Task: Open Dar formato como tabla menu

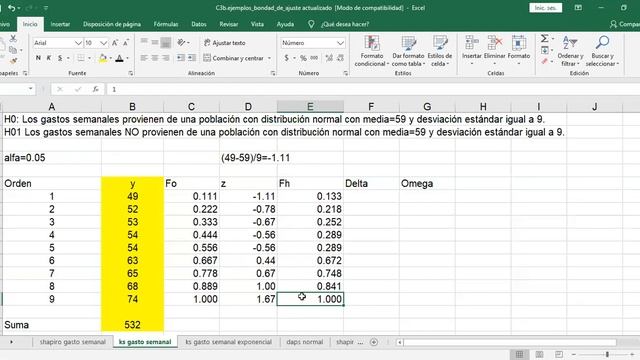Action: (x=408, y=51)
